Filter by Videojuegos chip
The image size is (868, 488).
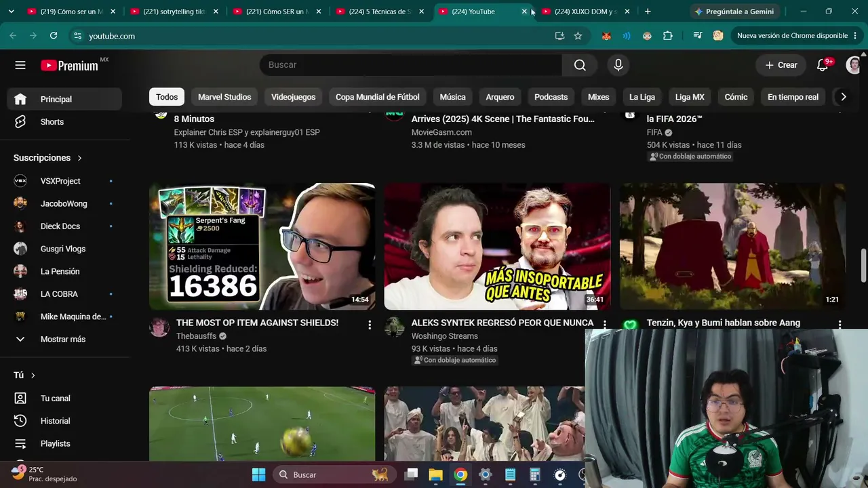294,97
